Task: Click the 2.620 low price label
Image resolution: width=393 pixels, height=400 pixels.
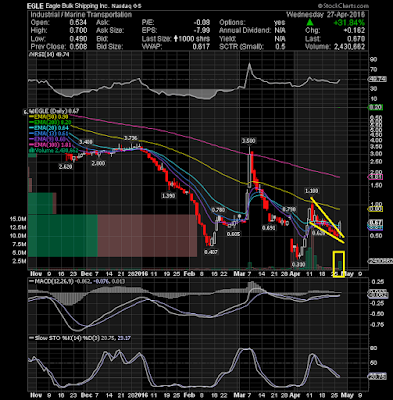Action: (x=65, y=167)
